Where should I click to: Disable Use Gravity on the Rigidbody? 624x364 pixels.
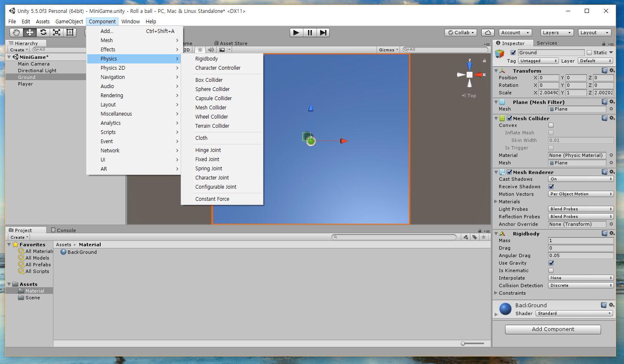coord(551,263)
